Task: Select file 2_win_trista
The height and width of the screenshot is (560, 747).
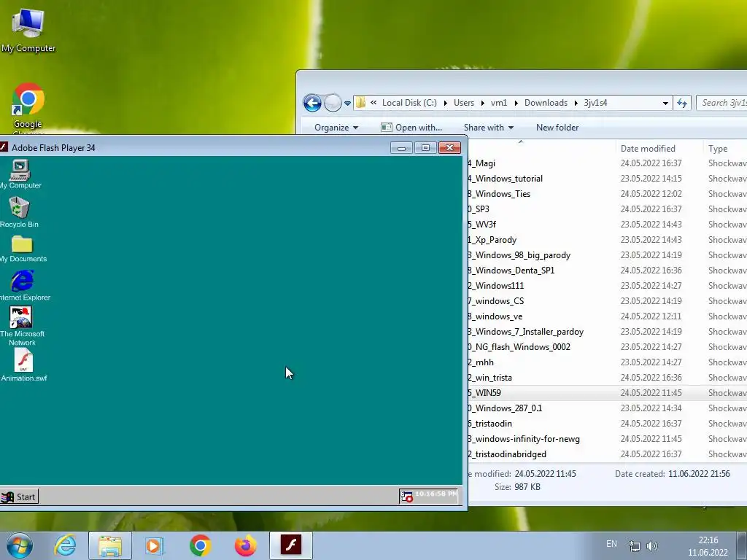Action: pyautogui.click(x=489, y=378)
